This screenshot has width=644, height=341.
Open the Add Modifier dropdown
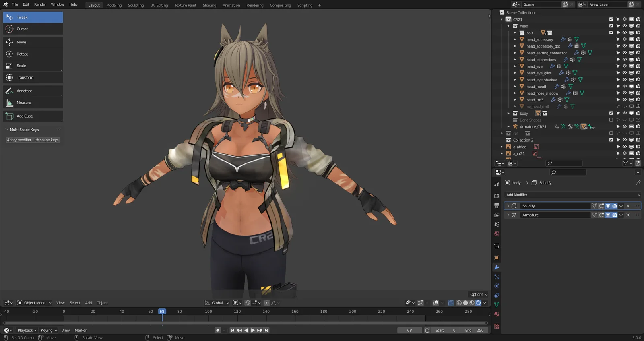click(x=573, y=195)
